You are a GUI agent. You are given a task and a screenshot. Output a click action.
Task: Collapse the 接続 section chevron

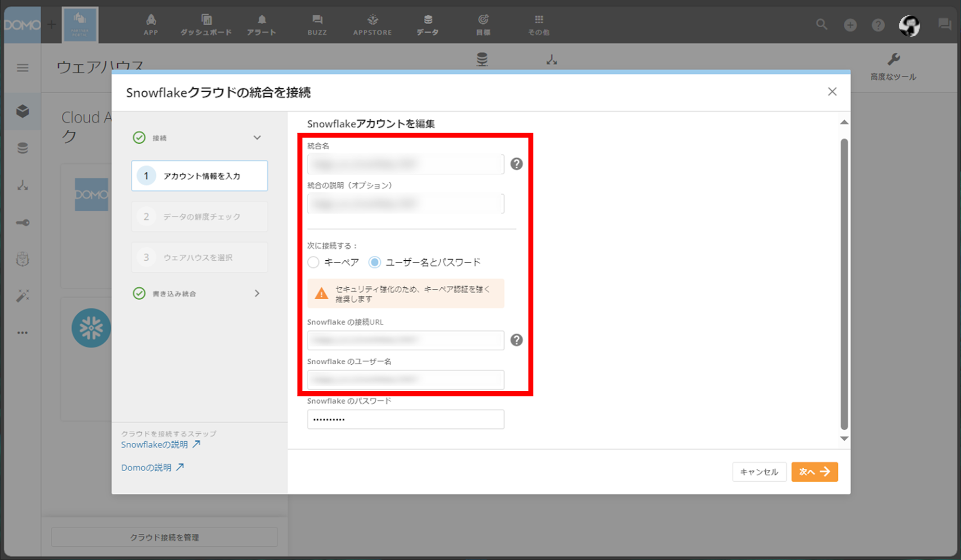pyautogui.click(x=257, y=138)
